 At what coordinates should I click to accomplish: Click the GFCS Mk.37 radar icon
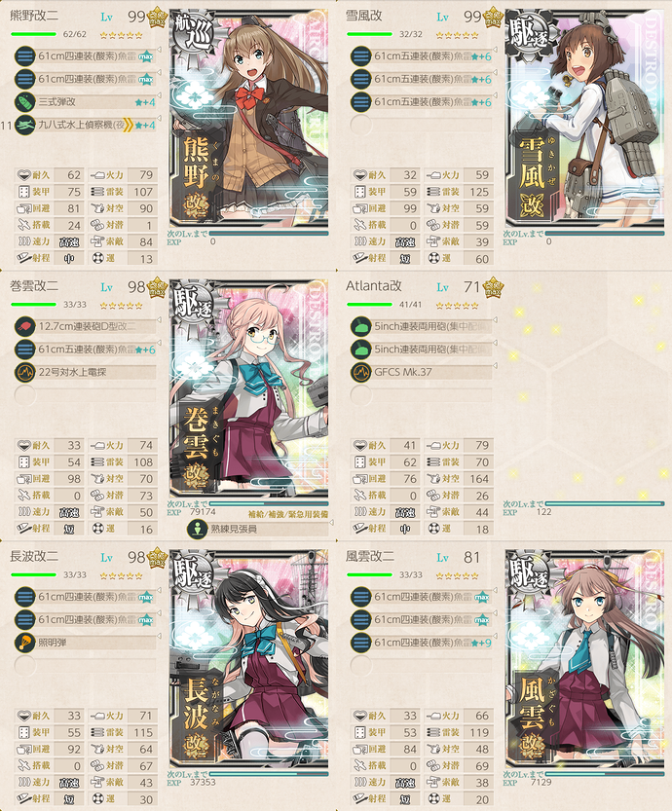pos(360,372)
